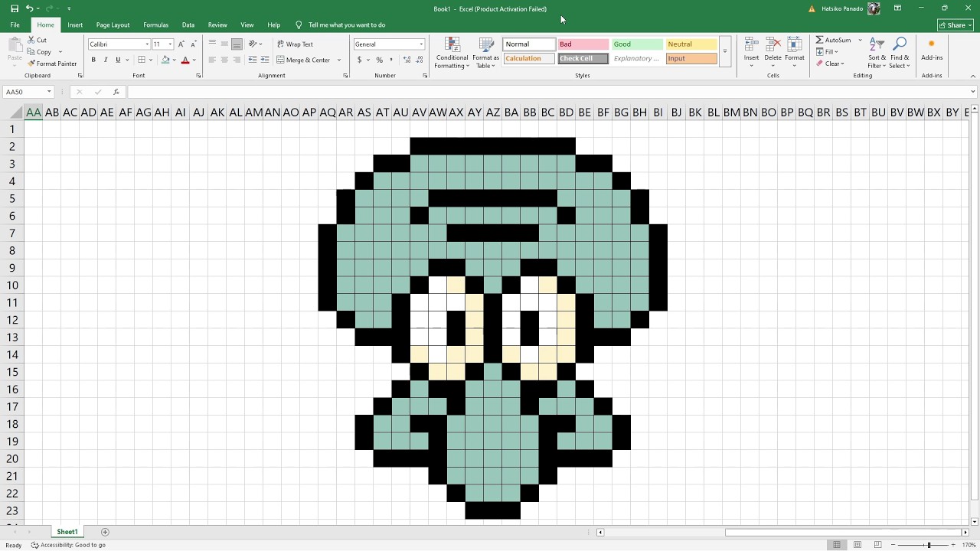Toggle Underline formatting
Image resolution: width=980 pixels, height=551 pixels.
coord(118,60)
